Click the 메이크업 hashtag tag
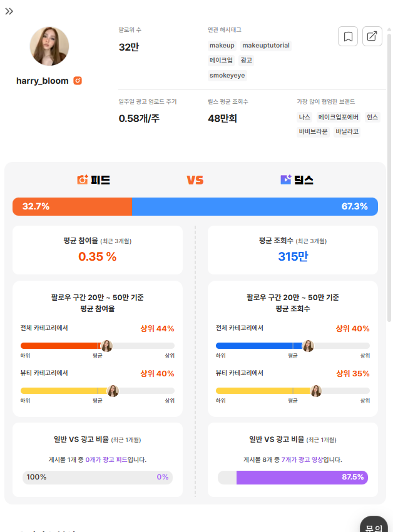Image resolution: width=393 pixels, height=532 pixels. [x=221, y=61]
